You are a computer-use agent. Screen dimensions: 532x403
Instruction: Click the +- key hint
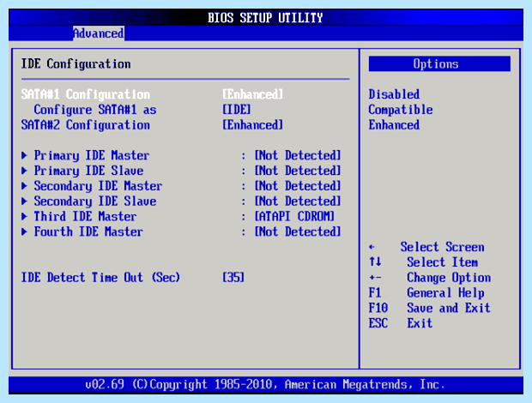375,278
